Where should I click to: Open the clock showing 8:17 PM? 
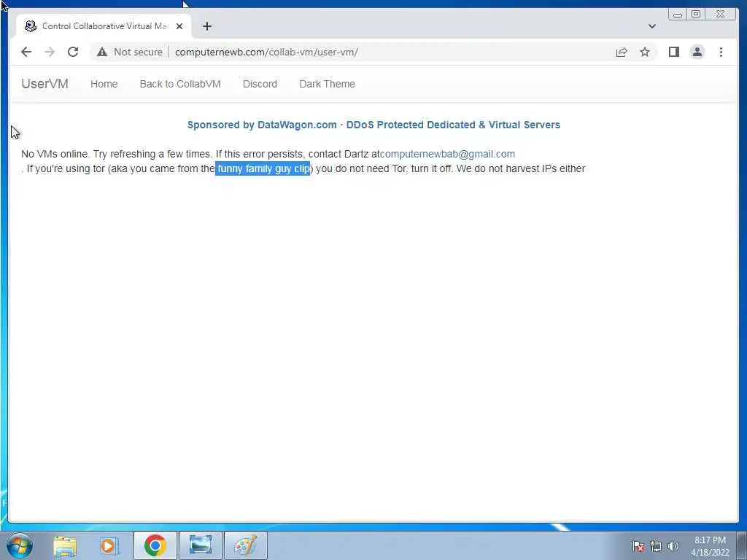710,546
